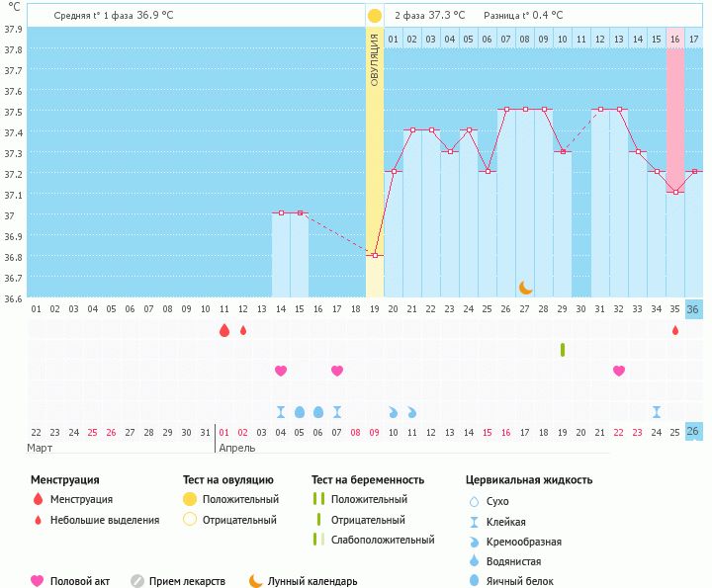Select the large menstruation drop on April 01
Image resolution: width=712 pixels, height=588 pixels.
(x=223, y=330)
